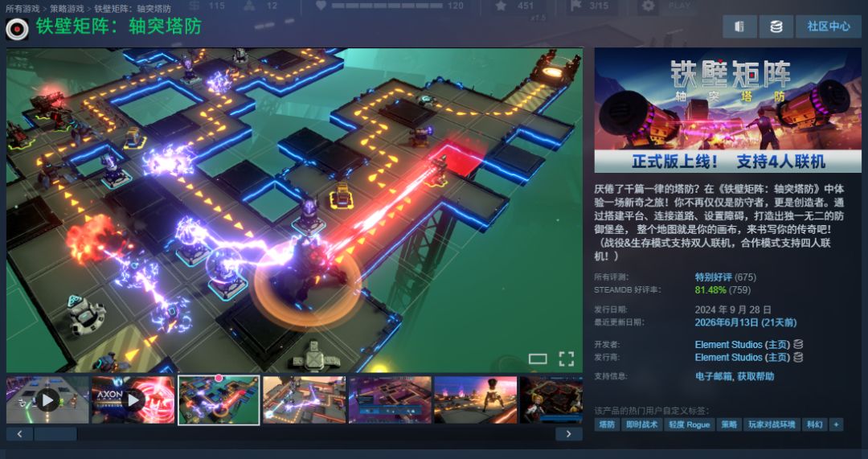Toggle theater mode rectangle icon
The image size is (868, 459).
(538, 359)
